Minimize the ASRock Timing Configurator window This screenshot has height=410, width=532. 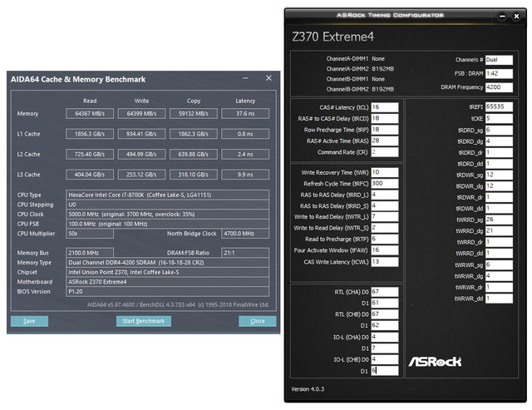(x=502, y=16)
